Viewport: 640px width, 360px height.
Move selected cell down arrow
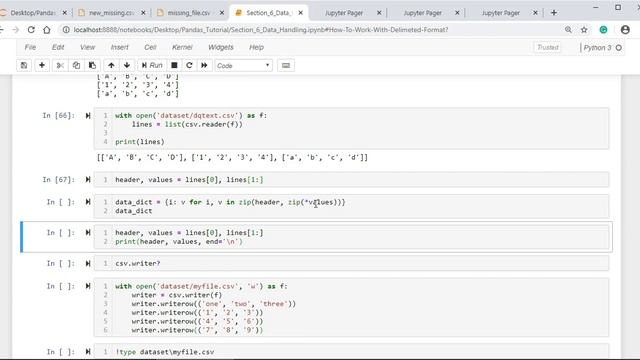pyautogui.click(x=127, y=65)
